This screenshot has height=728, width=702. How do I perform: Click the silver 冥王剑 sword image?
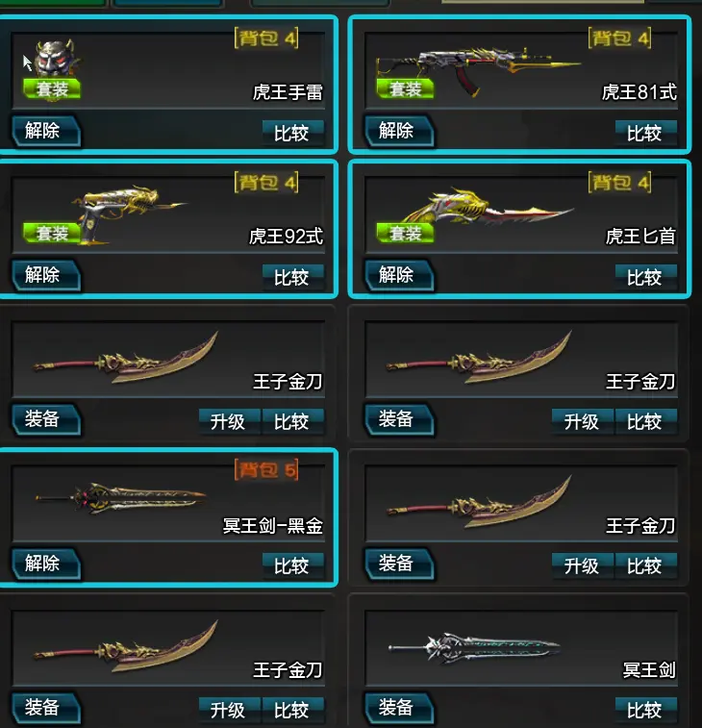[x=474, y=647]
